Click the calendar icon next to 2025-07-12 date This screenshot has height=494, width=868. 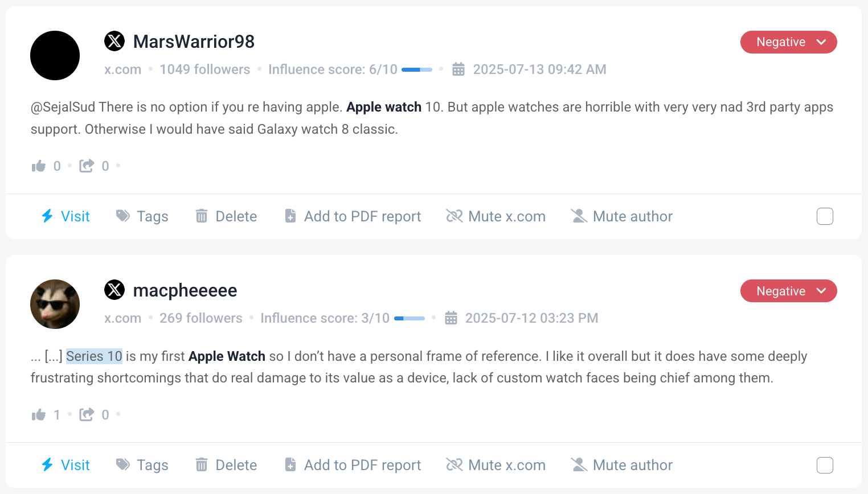[451, 318]
